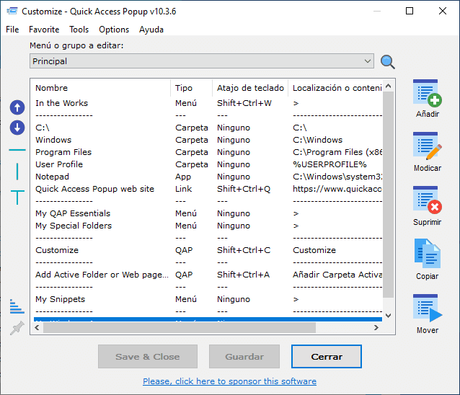The image size is (460, 395).
Task: Follow the sponsor this software link
Action: tap(230, 381)
